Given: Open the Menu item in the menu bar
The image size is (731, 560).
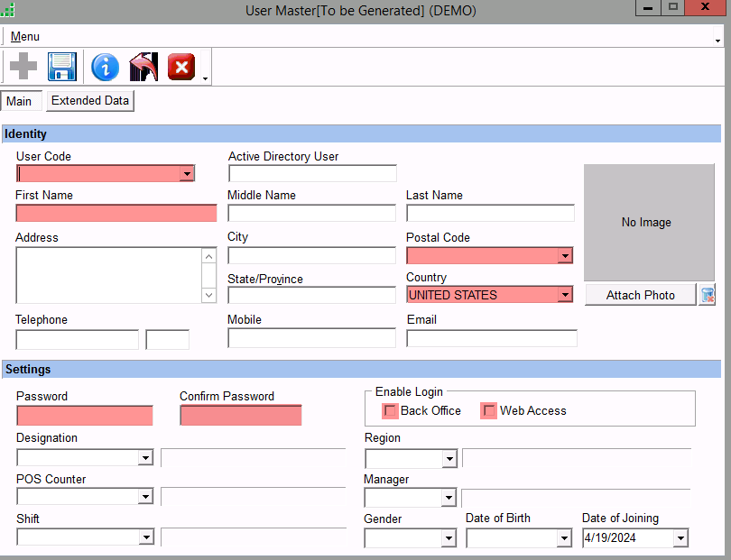Looking at the screenshot, I should point(25,37).
